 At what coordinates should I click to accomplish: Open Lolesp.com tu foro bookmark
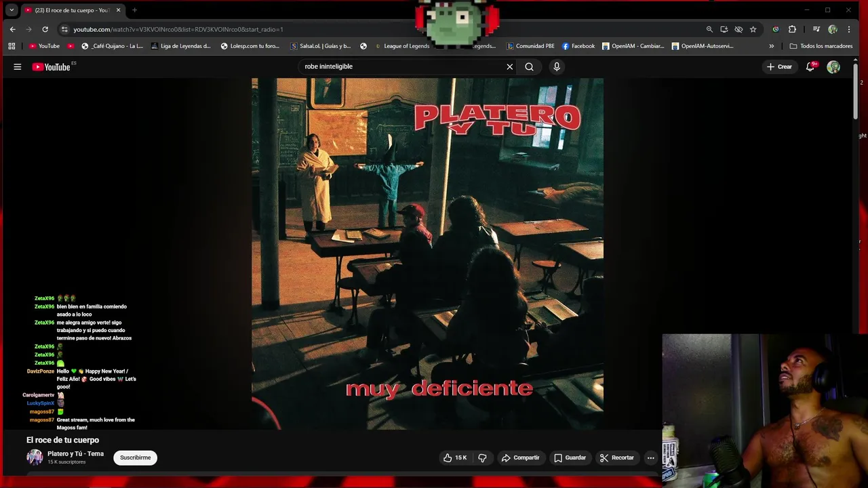[x=250, y=46]
